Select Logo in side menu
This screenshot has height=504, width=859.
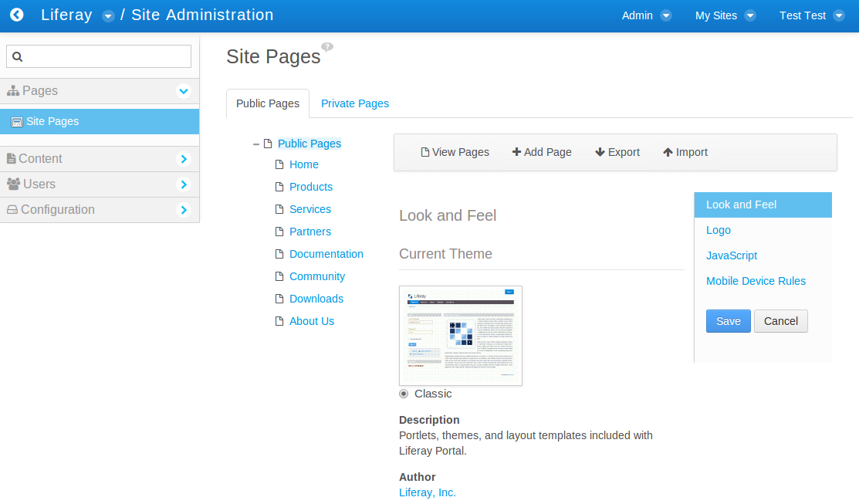coord(719,230)
